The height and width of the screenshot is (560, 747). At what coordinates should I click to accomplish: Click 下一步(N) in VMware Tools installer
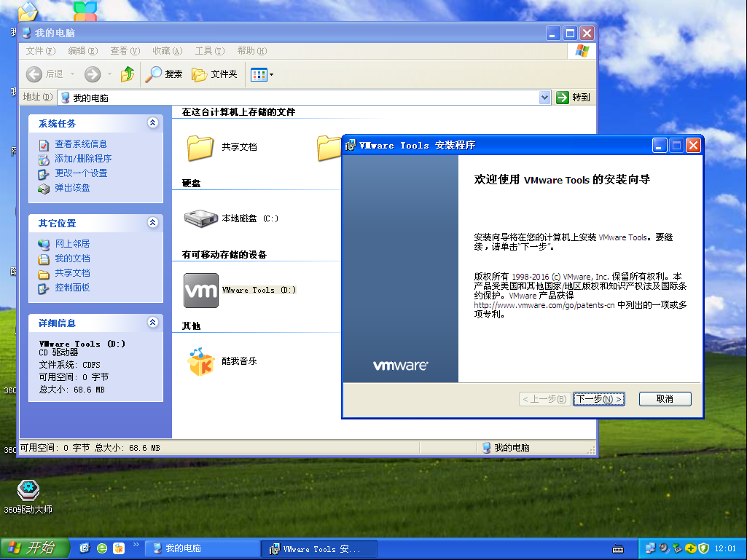click(x=599, y=399)
